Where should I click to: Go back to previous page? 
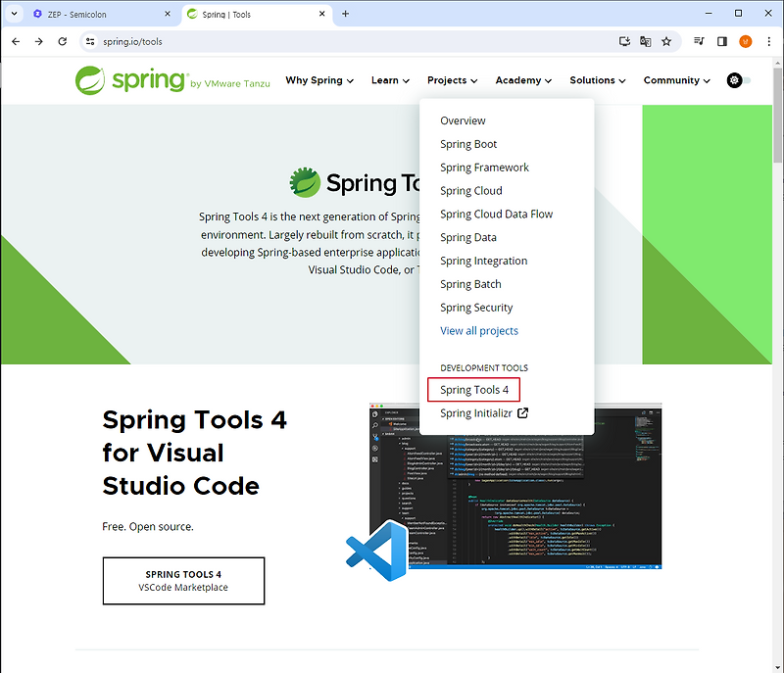pyautogui.click(x=16, y=41)
